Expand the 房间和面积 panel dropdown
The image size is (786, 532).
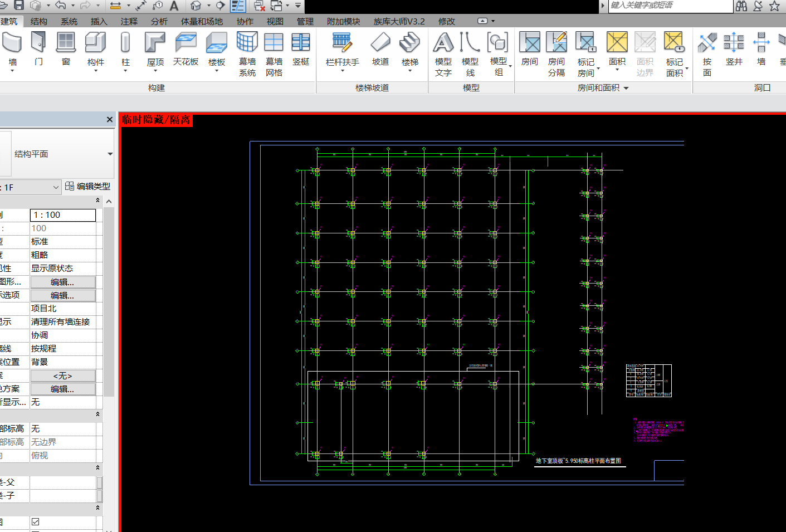626,88
